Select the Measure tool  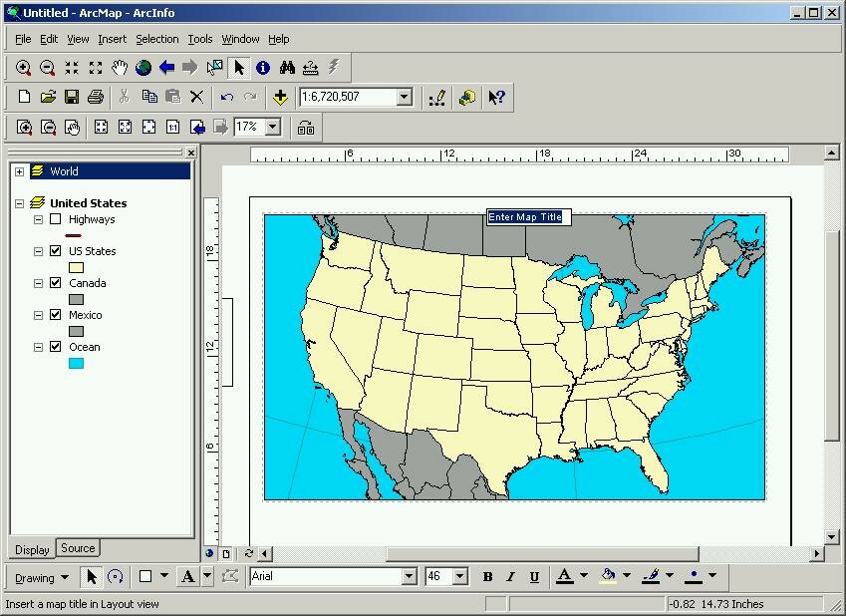click(310, 68)
